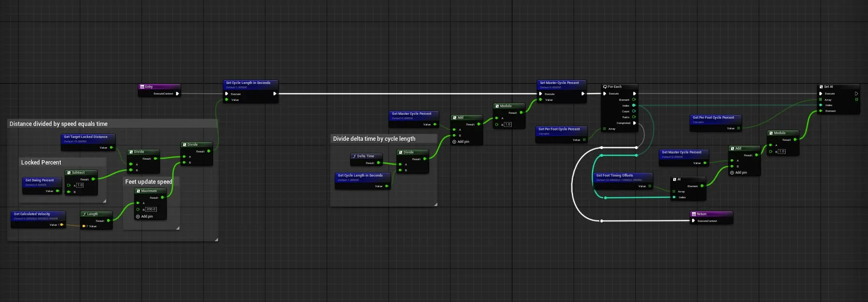
Task: Expand the Get Calculated Velocity Value pin
Action: tap(58, 225)
